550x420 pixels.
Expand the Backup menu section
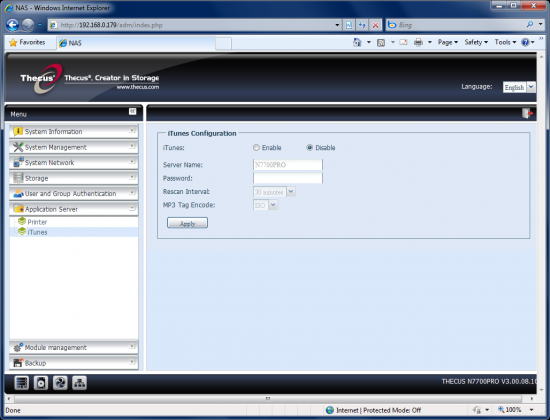pyautogui.click(x=74, y=363)
